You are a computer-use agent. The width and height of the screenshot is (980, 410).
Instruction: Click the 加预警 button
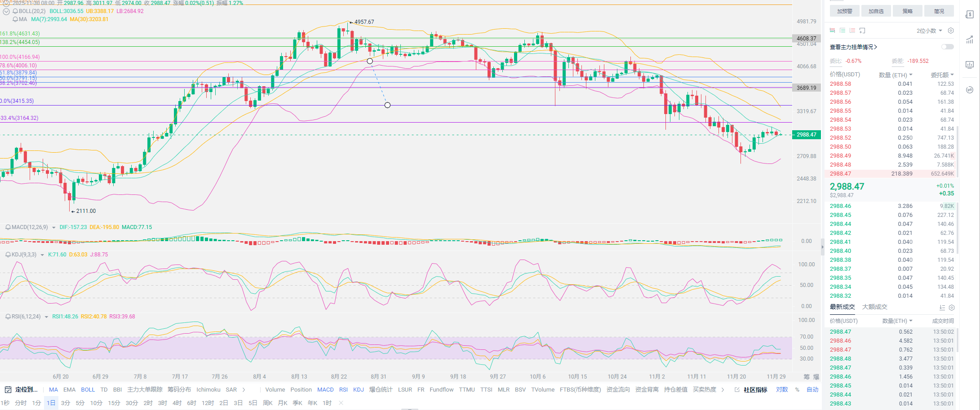coord(844,11)
